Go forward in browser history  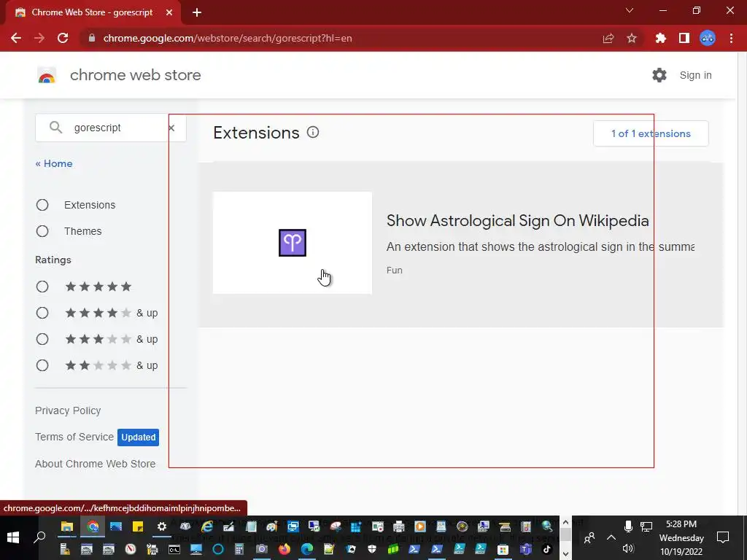point(39,38)
